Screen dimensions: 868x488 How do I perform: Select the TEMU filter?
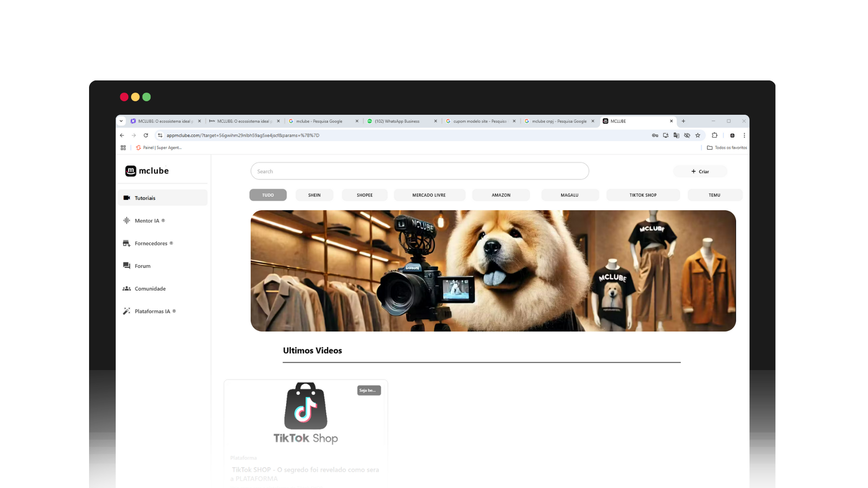714,195
